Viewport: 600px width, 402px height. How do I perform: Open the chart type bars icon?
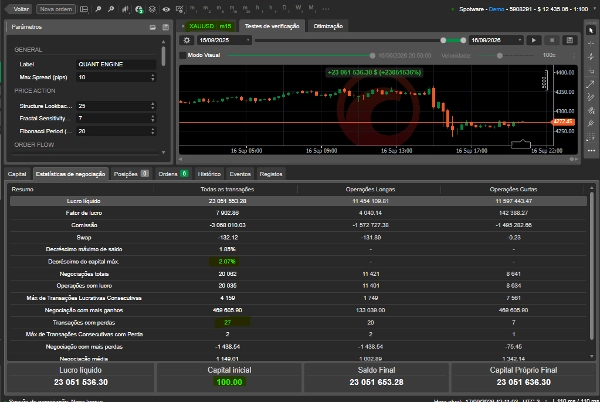(x=125, y=9)
